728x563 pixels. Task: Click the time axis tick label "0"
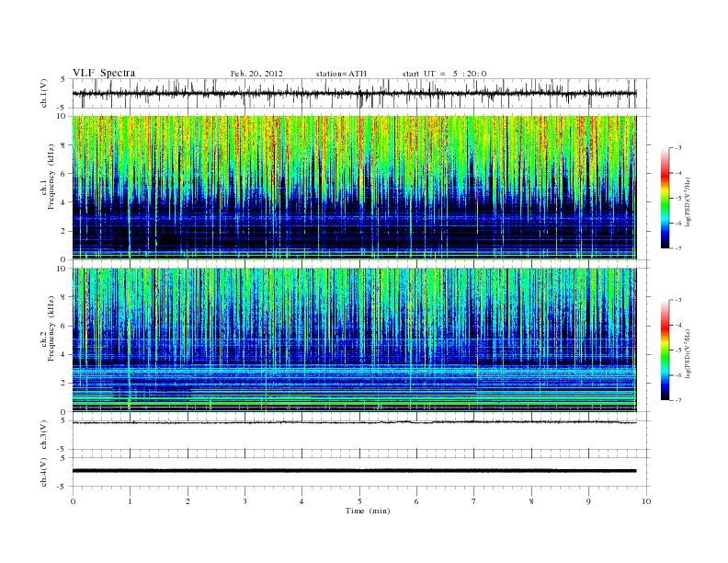point(73,501)
